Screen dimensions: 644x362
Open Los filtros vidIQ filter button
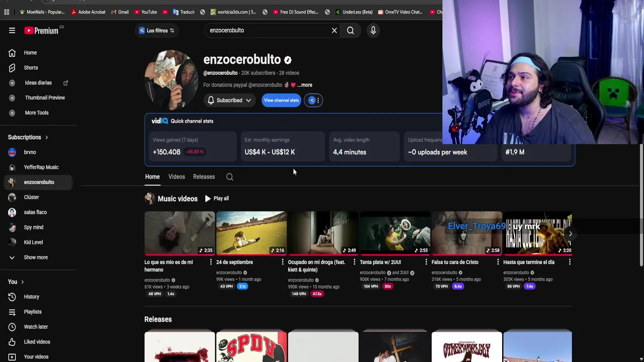[156, 30]
